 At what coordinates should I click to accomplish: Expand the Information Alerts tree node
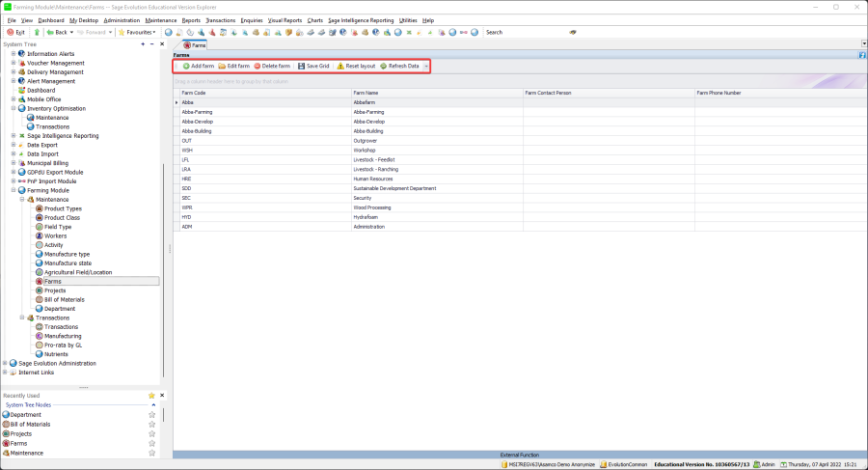click(14, 54)
